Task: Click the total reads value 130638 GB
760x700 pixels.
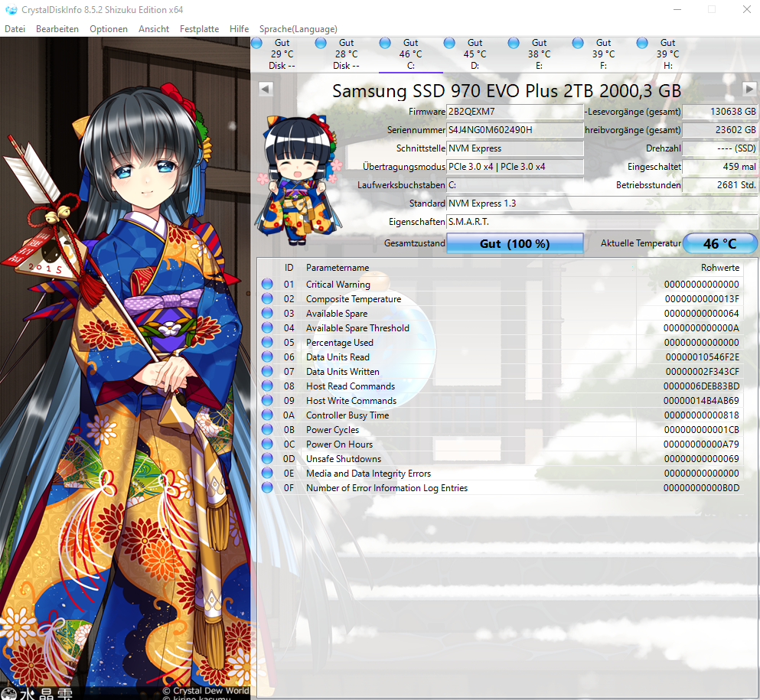Action: pyautogui.click(x=719, y=112)
